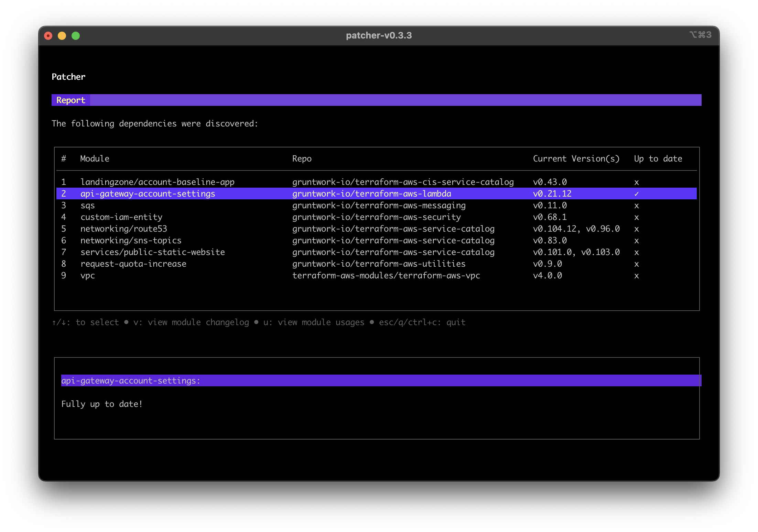Click the Module column header
The height and width of the screenshot is (532, 758).
(95, 158)
